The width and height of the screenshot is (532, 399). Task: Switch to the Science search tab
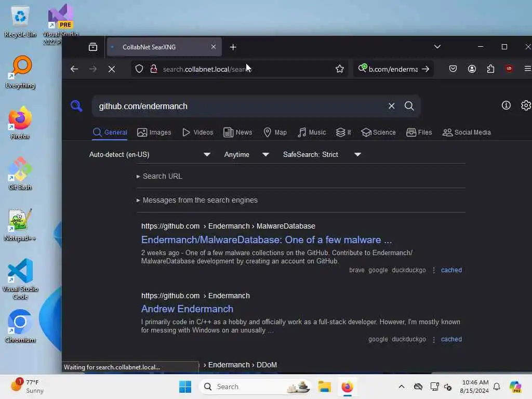point(378,132)
